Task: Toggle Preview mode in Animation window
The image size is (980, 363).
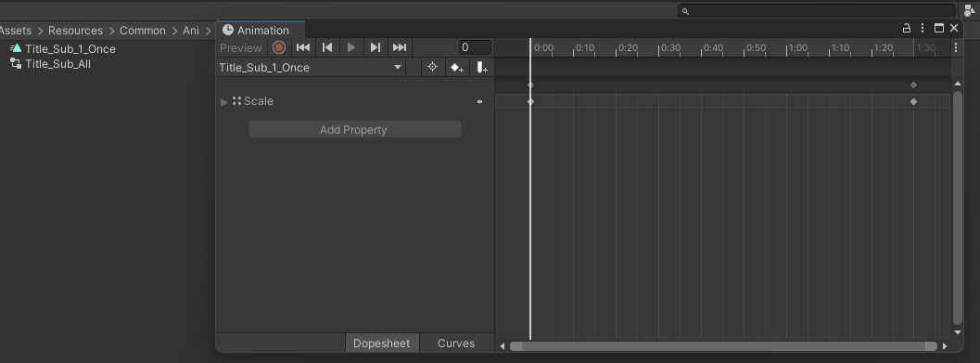Action: click(241, 48)
